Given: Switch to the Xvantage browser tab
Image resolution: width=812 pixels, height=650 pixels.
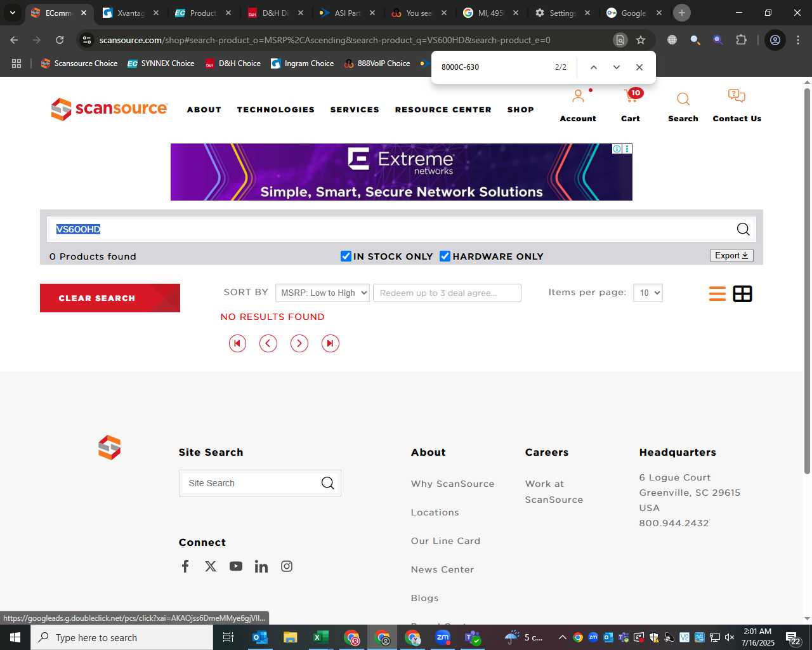Looking at the screenshot, I should 131,13.
